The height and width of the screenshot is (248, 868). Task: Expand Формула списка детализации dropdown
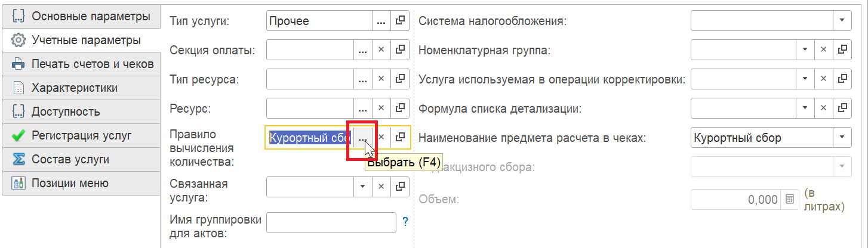(x=804, y=108)
